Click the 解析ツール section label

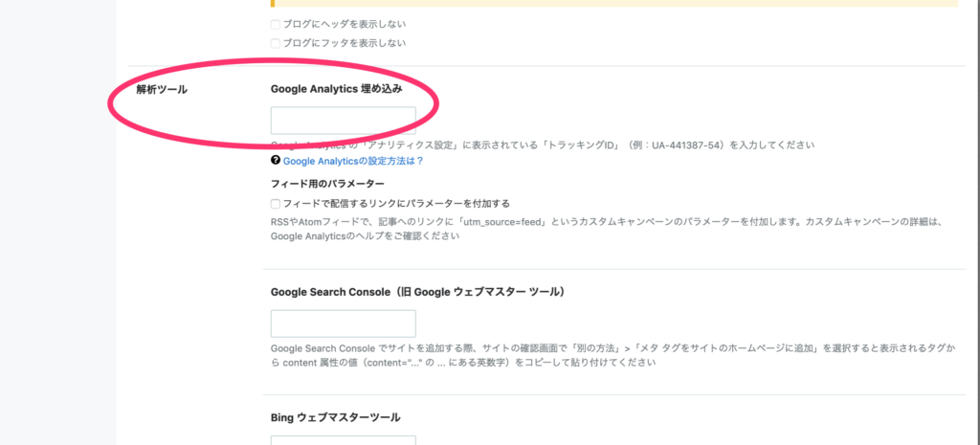pyautogui.click(x=162, y=89)
